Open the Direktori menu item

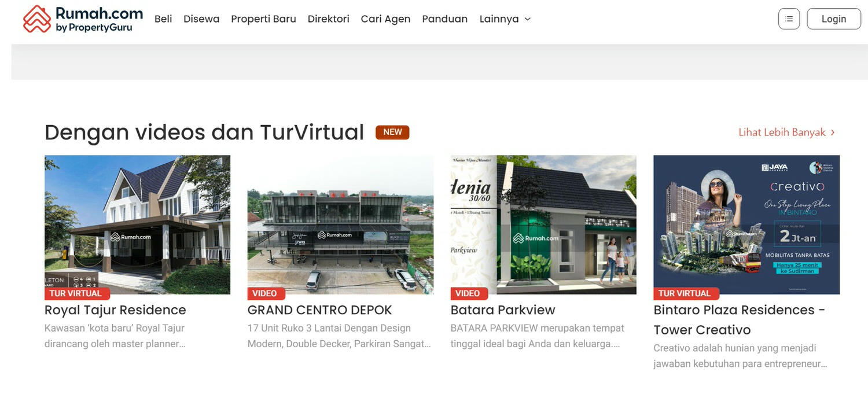click(x=329, y=19)
